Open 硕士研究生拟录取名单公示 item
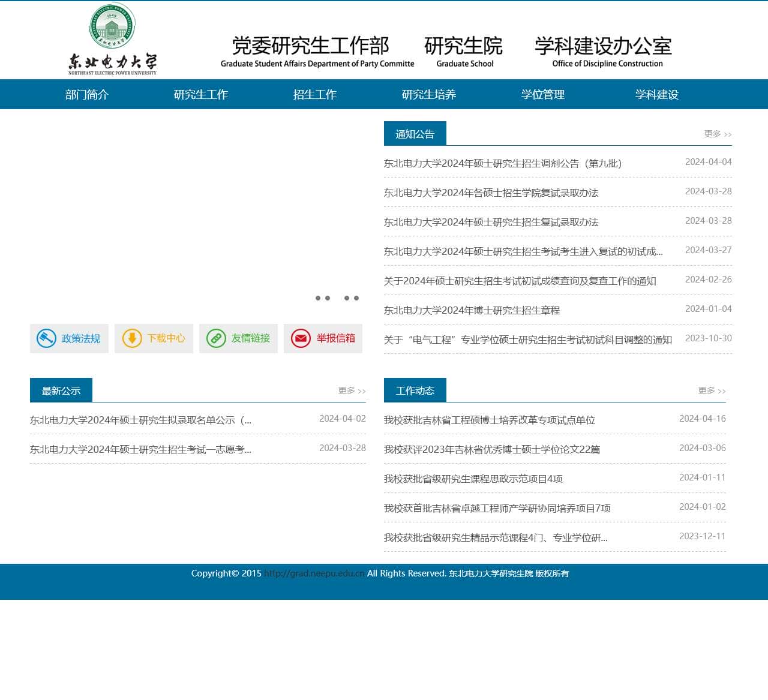This screenshot has height=700, width=768. [141, 420]
